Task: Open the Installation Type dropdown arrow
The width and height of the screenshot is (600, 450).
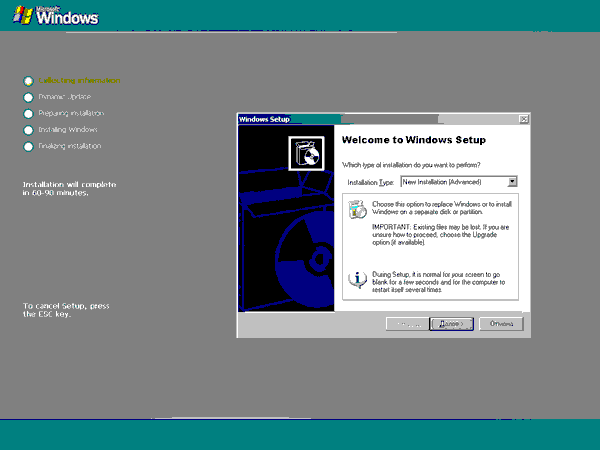Action: click(x=512, y=182)
